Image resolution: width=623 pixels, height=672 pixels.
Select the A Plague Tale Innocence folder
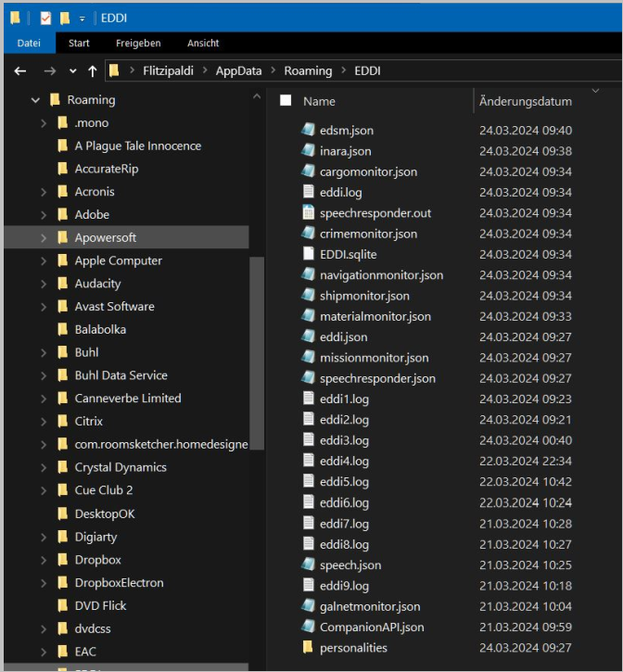coord(137,146)
